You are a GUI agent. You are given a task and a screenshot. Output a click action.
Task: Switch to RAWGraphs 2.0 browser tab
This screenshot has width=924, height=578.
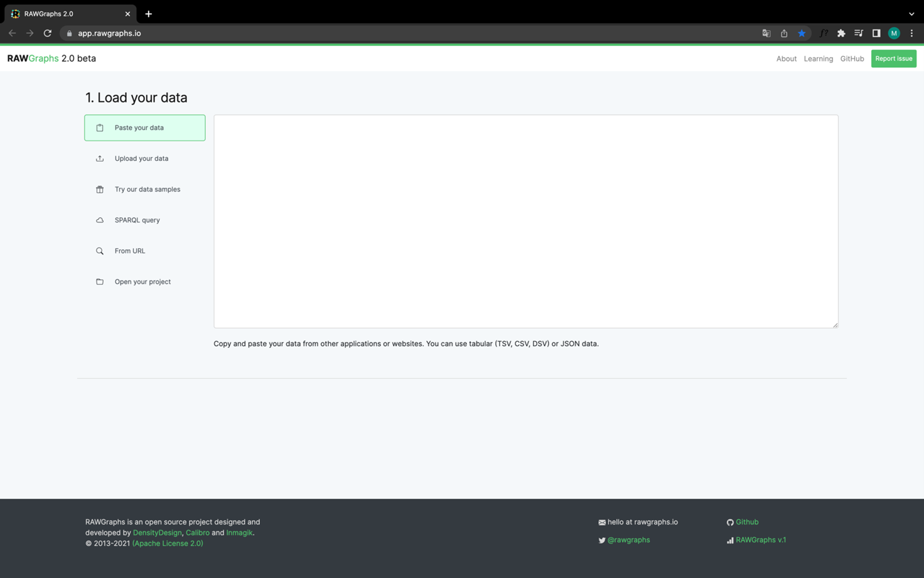(x=69, y=14)
